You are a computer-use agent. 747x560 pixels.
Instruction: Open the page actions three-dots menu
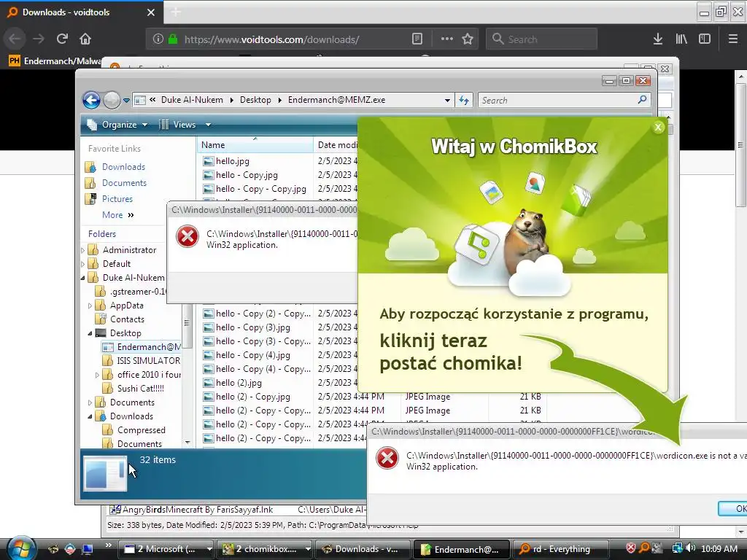click(x=447, y=39)
